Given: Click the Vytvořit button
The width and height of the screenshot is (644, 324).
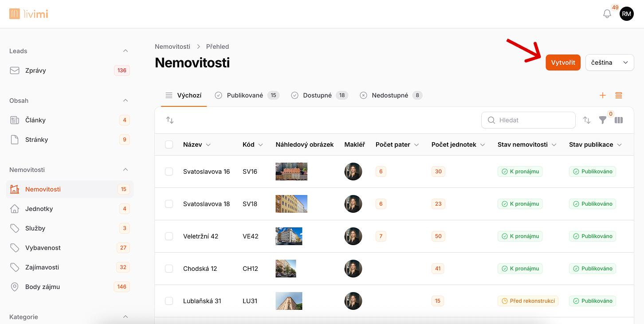Looking at the screenshot, I should tap(563, 62).
